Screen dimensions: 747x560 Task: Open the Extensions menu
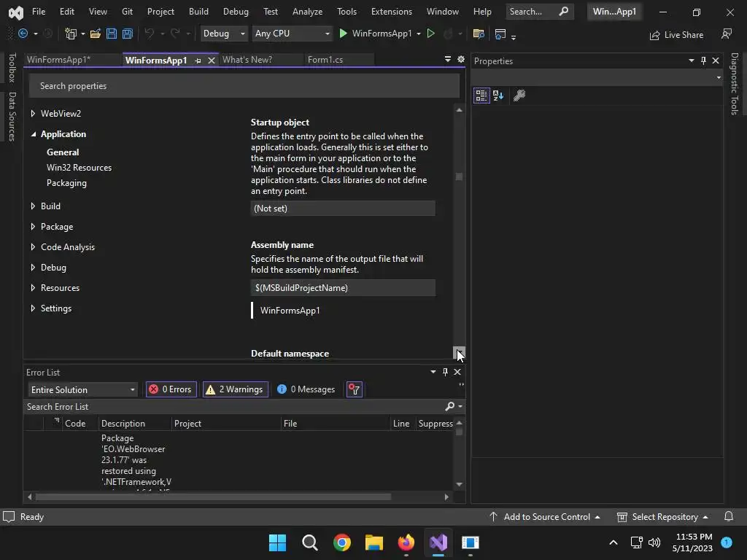392,12
